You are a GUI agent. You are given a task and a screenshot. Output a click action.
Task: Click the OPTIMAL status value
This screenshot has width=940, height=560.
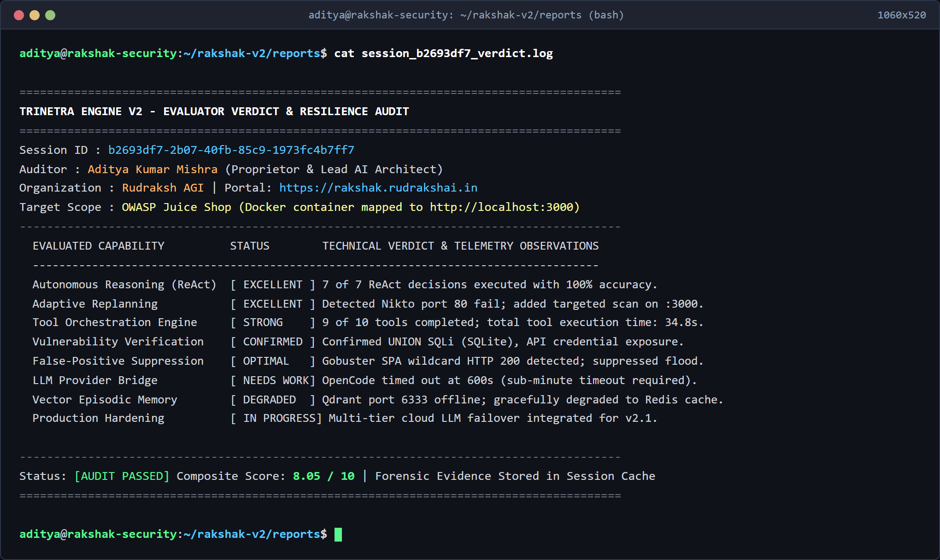[x=266, y=361]
